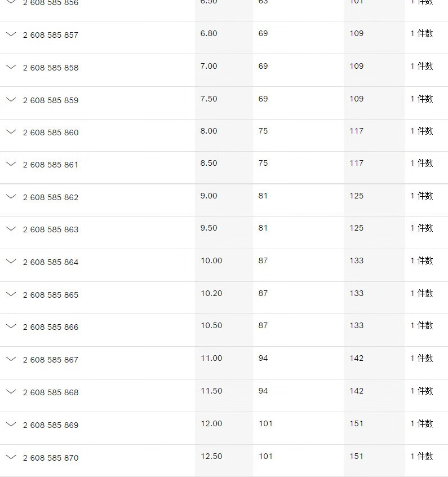448x477 pixels.
Task: Click the 10.20 diameter cell
Action: pos(211,293)
